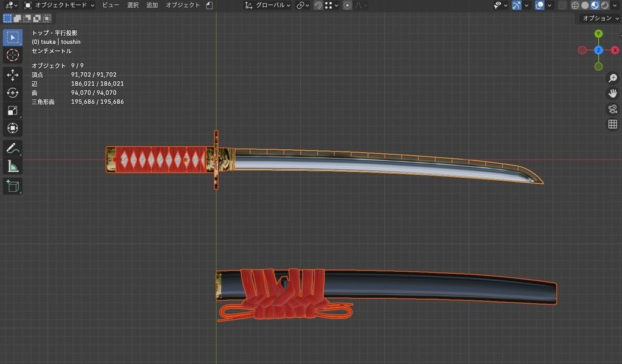The image size is (622, 364).
Task: Click the negative X axis gizmo circle
Action: pyautogui.click(x=582, y=50)
